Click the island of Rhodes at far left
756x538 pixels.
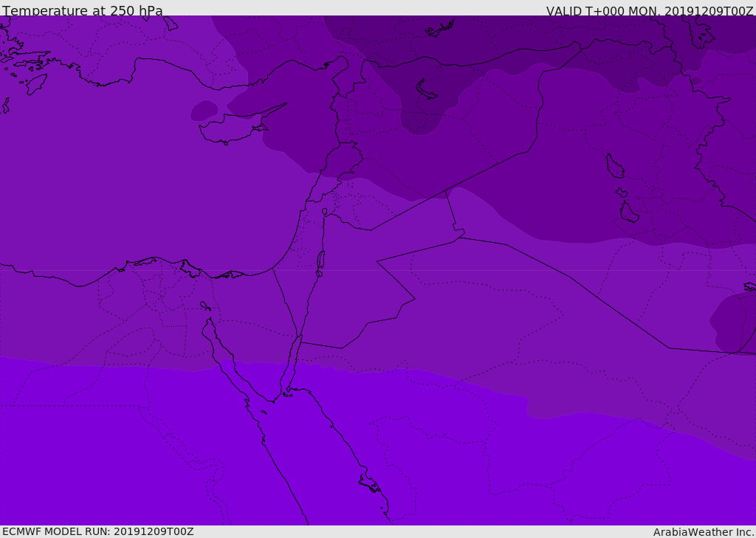(x=35, y=84)
